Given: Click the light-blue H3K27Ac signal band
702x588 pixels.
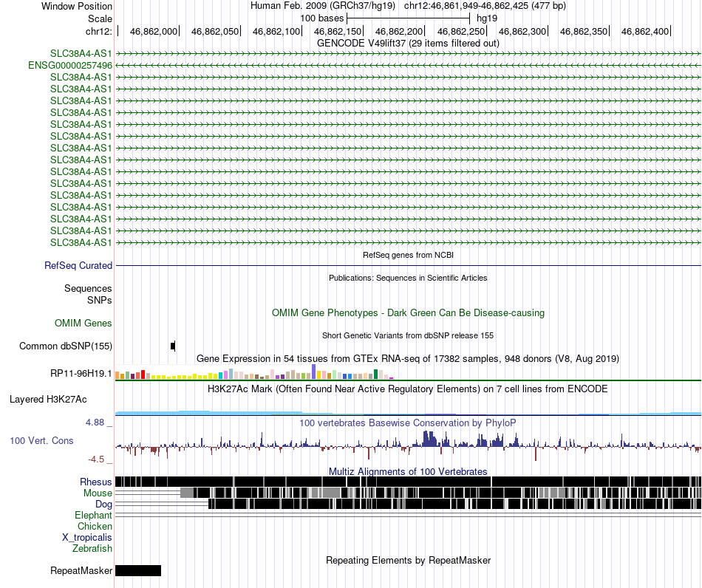Looking at the screenshot, I should (409, 413).
